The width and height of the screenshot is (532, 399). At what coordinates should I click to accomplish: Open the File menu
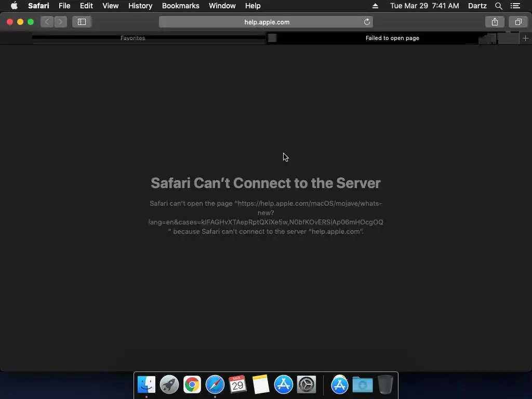coord(64,6)
